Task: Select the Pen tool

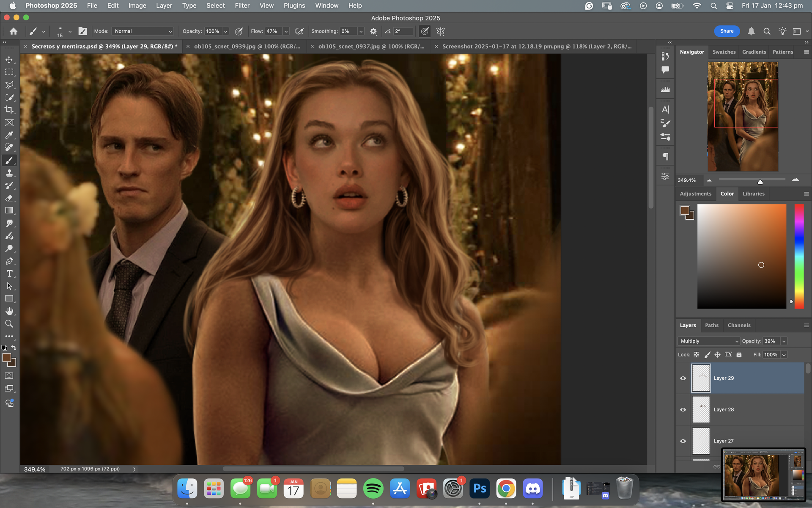Action: (9, 261)
